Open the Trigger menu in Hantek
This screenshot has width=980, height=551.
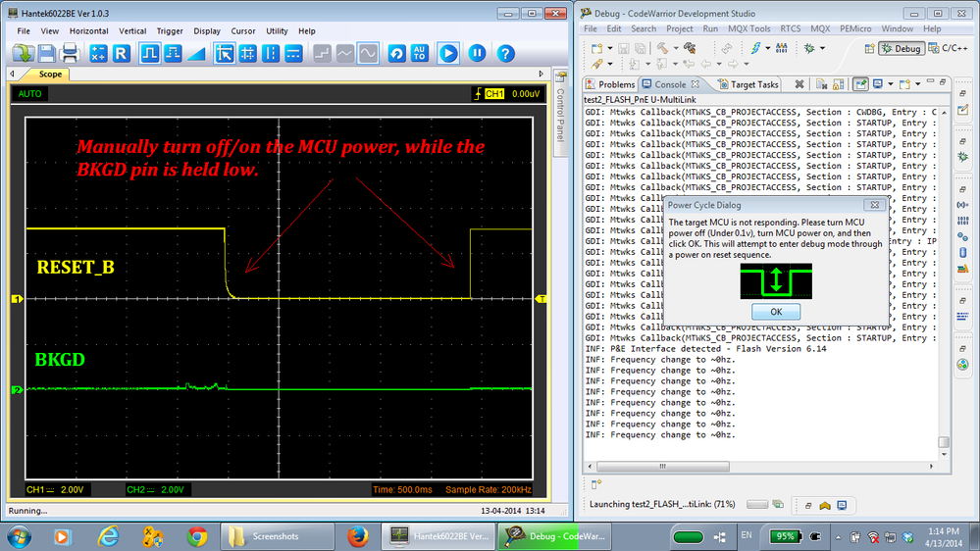tap(170, 30)
